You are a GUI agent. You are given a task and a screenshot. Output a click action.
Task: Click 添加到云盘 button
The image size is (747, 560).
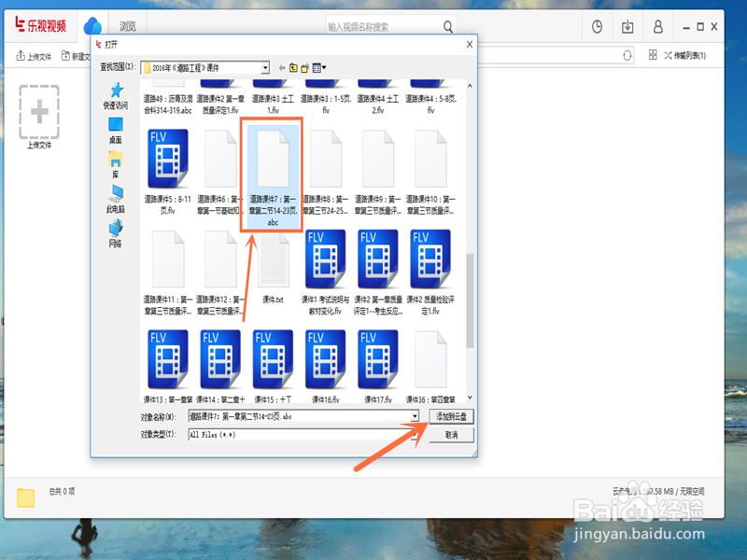click(451, 416)
